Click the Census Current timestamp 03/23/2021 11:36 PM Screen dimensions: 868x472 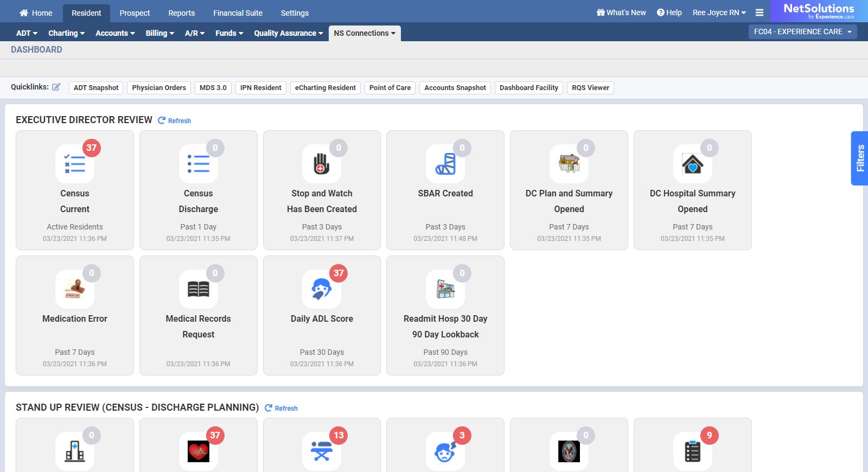coord(75,239)
